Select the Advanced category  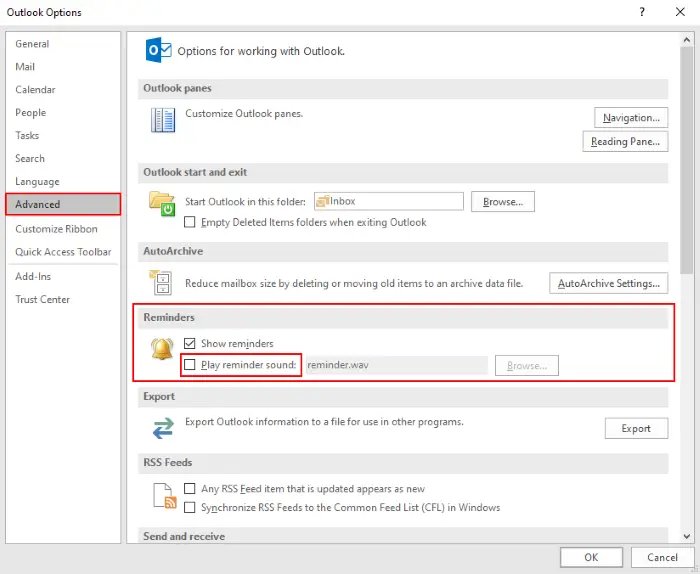pyautogui.click(x=63, y=204)
